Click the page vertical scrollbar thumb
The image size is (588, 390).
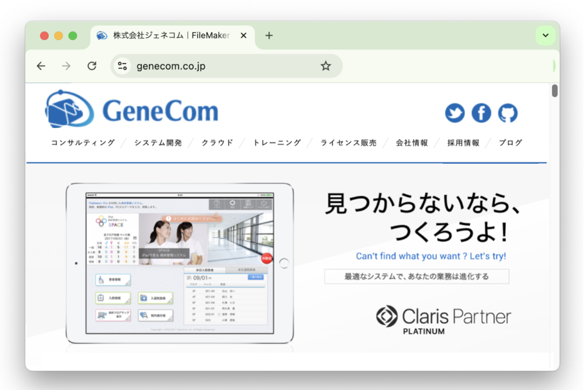point(555,91)
